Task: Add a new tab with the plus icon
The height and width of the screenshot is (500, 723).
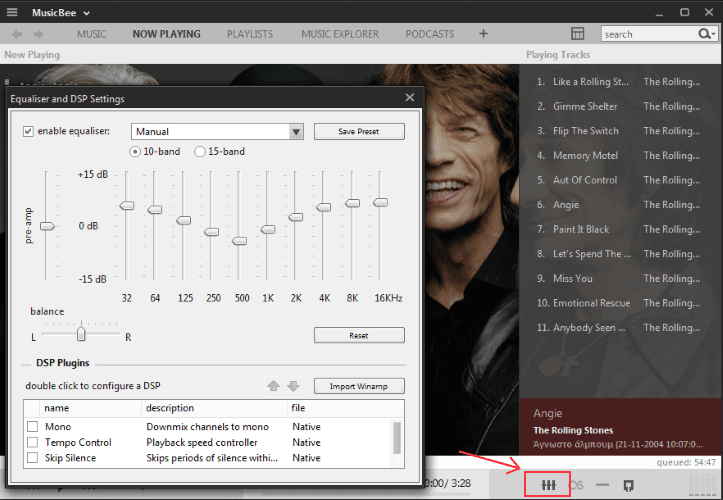Action: point(483,34)
